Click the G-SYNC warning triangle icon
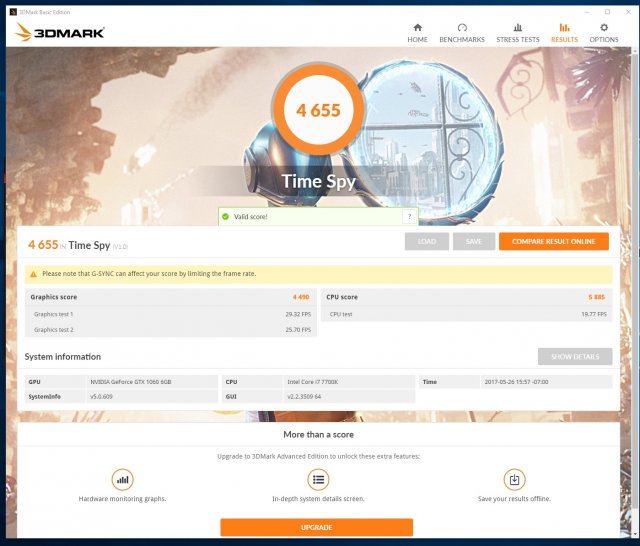640x546 pixels. point(33,274)
